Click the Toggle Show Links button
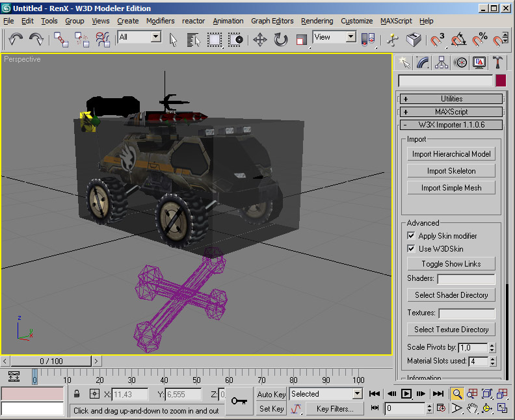 pyautogui.click(x=451, y=264)
